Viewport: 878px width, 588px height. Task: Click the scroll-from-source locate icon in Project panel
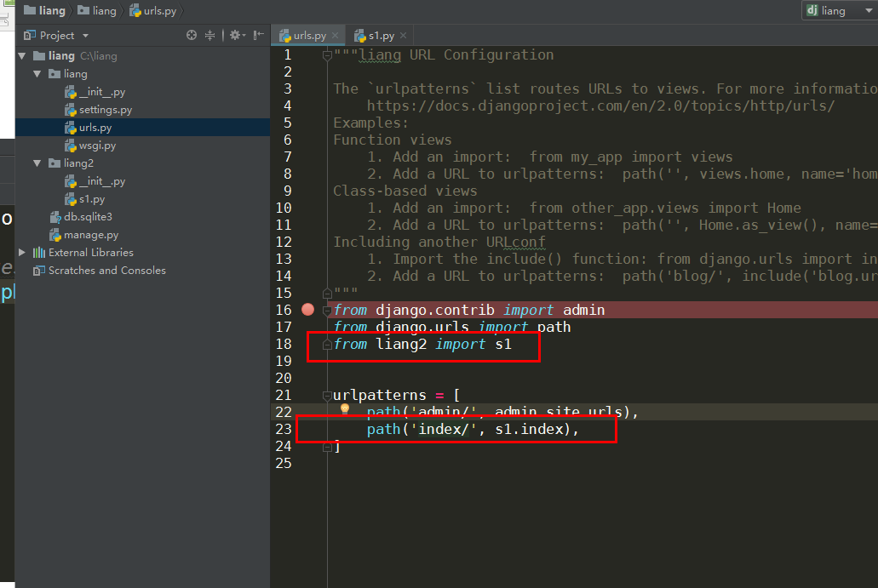[x=192, y=35]
